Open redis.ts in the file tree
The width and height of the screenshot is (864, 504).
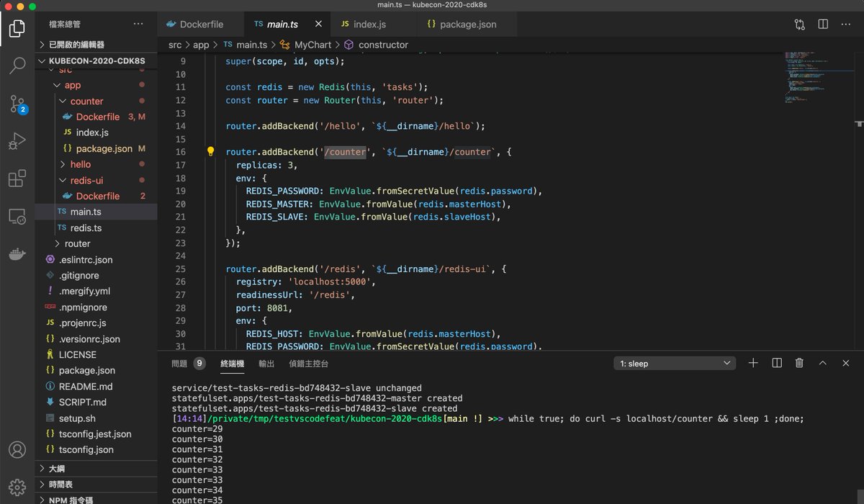point(96,228)
